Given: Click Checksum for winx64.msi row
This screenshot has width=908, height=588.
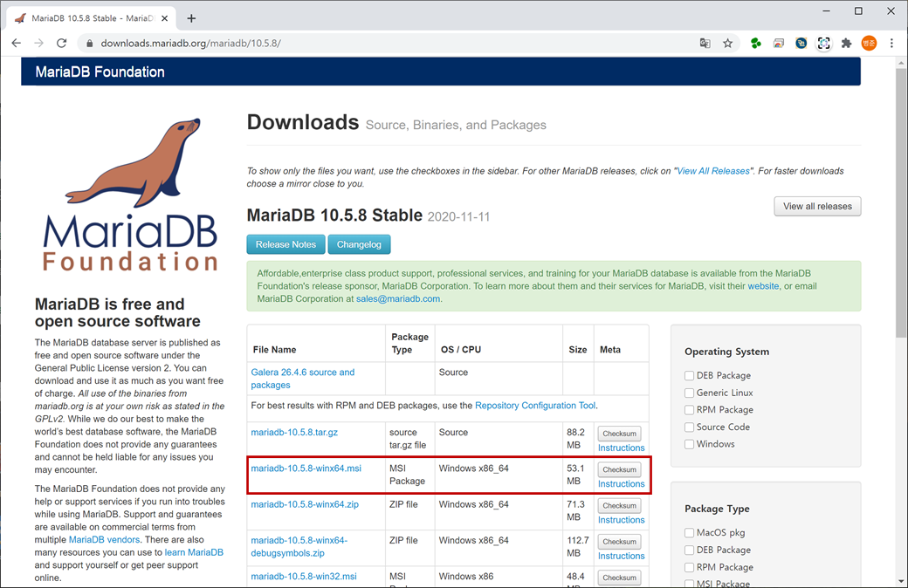Looking at the screenshot, I should pos(619,469).
